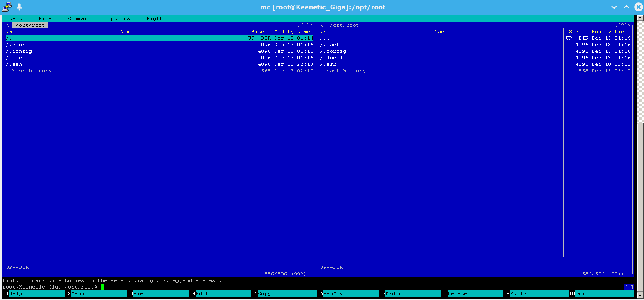This screenshot has width=644, height=300.
Task: Open the File menu
Action: [x=45, y=18]
